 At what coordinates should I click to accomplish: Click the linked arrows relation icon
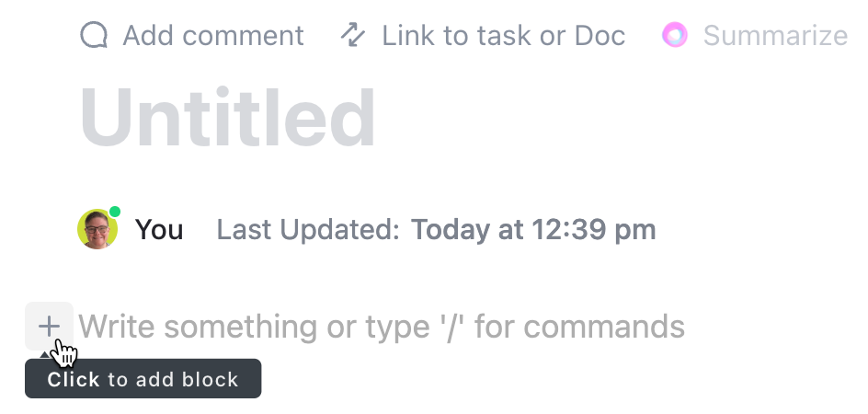[x=353, y=36]
